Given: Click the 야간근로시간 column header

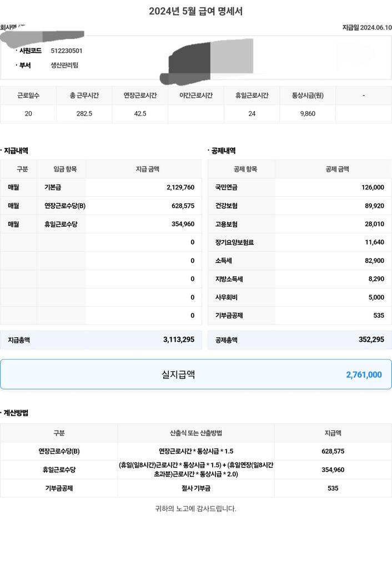Looking at the screenshot, I should click(195, 96).
